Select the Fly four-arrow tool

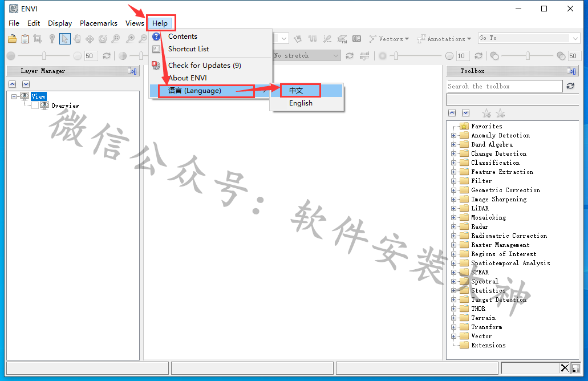(x=90, y=39)
